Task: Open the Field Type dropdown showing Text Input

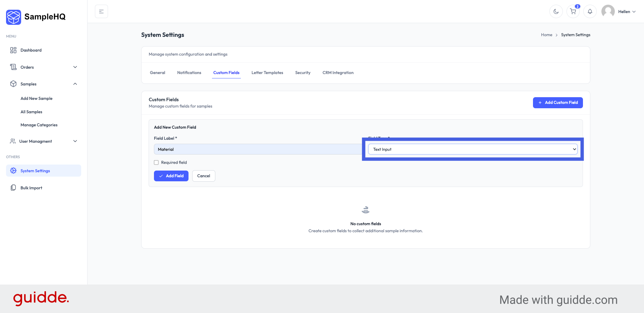Action: (x=473, y=149)
